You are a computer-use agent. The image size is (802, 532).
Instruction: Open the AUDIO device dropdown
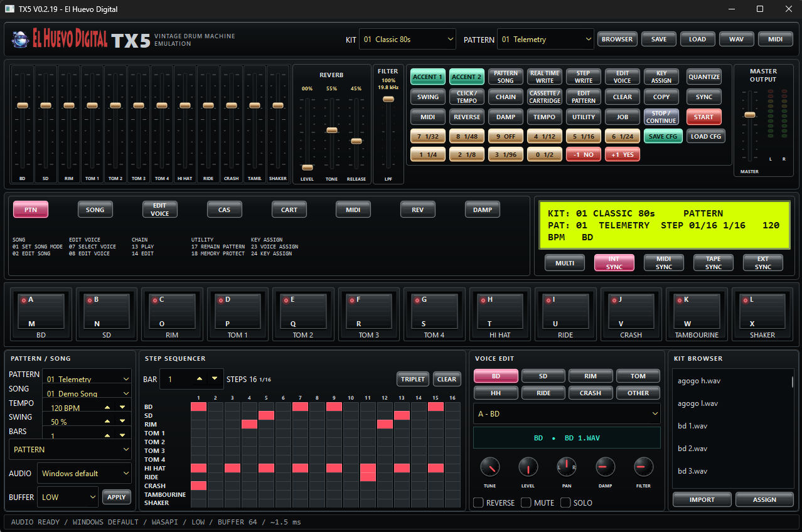pos(85,473)
